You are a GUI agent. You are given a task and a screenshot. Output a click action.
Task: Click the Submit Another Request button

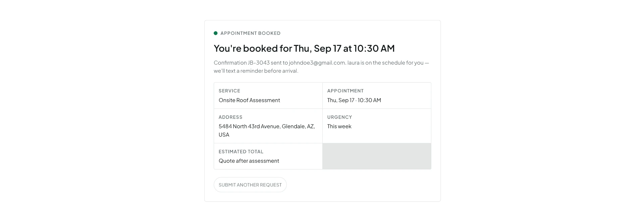(x=250, y=185)
